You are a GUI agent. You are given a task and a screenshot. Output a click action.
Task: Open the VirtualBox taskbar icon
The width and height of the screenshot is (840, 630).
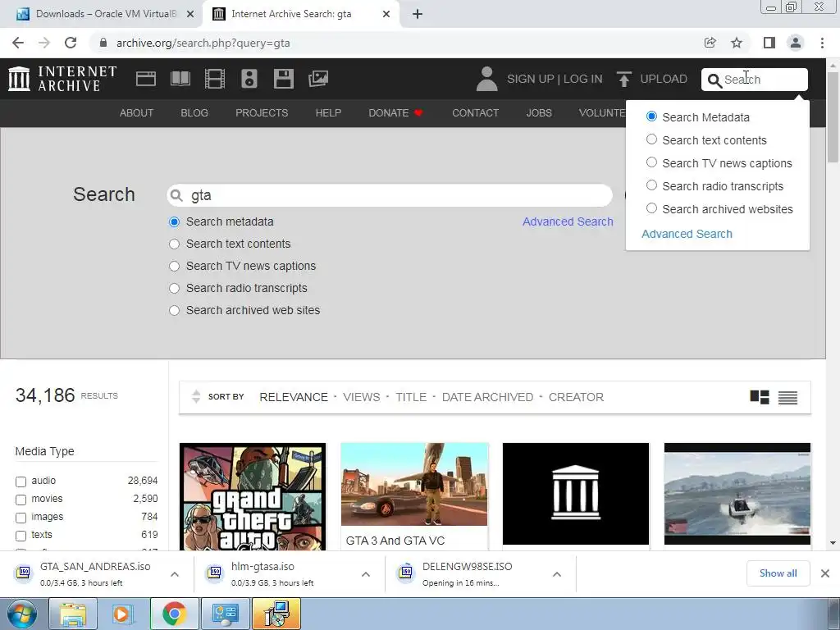tap(226, 614)
